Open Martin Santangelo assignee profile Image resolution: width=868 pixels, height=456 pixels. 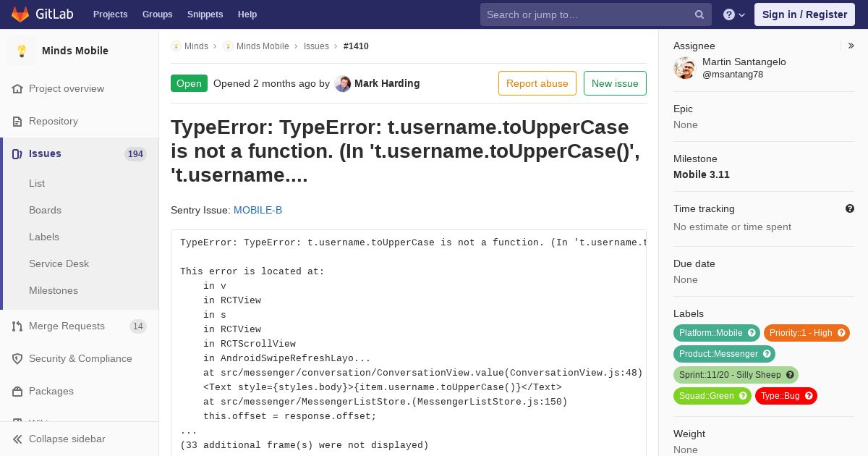744,62
